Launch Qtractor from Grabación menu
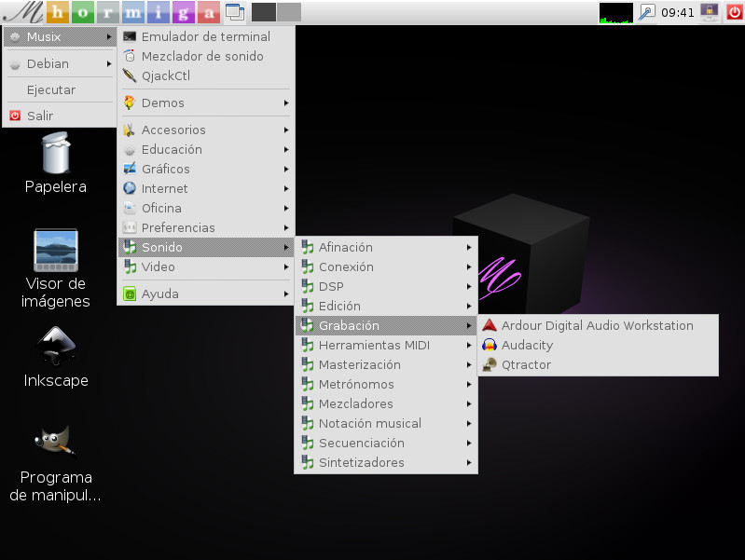745x560 pixels. (x=599, y=364)
